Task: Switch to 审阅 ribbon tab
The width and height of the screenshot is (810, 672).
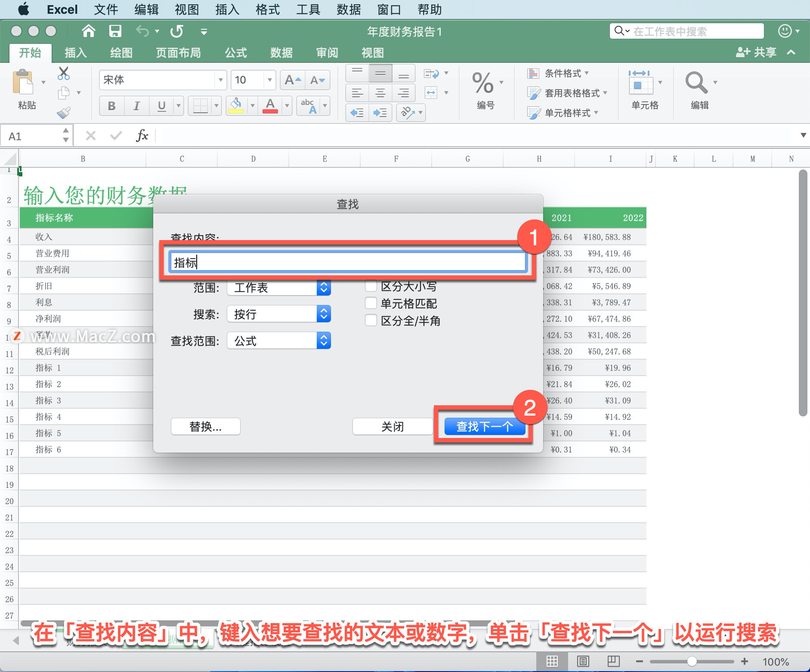Action: [327, 53]
